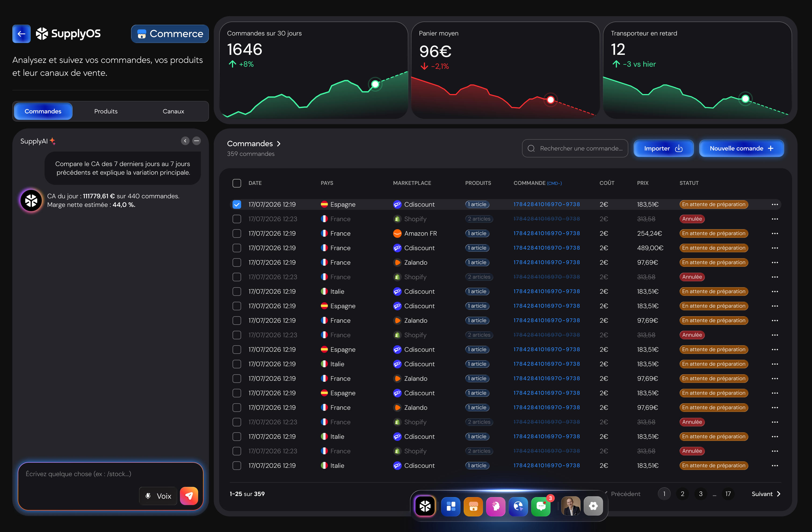Open the orange store dock icon
812x532 pixels.
[473, 506]
